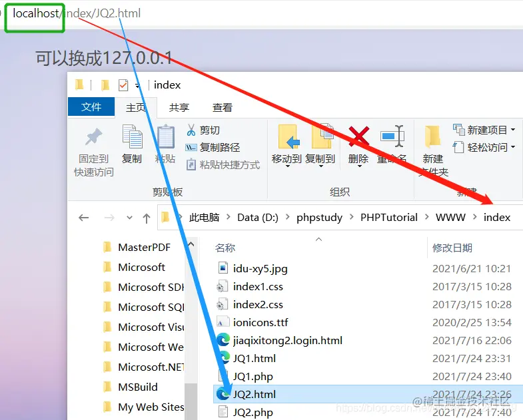Open the Easy access (轻松访问) dropdown
This screenshot has width=523, height=420.
484,147
